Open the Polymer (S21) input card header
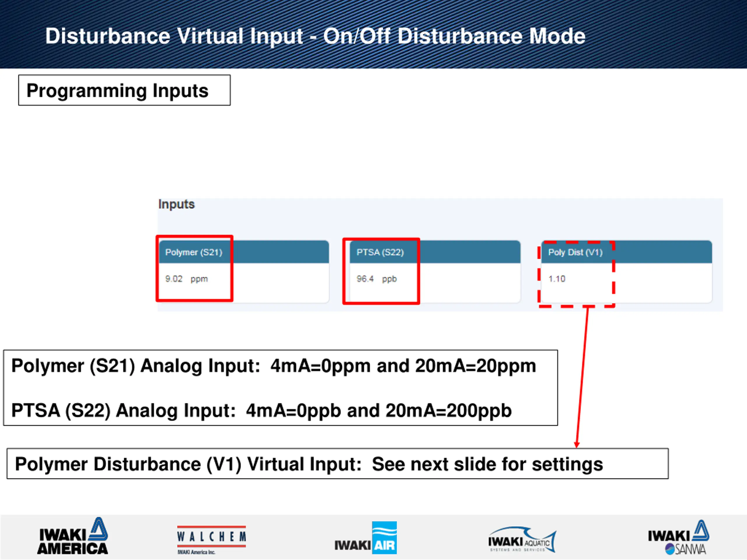 pyautogui.click(x=194, y=252)
